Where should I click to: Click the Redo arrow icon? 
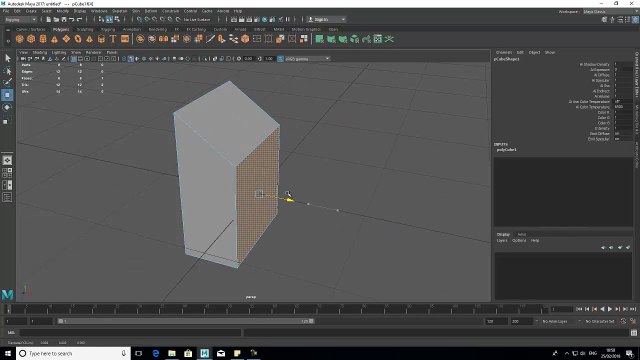point(79,19)
